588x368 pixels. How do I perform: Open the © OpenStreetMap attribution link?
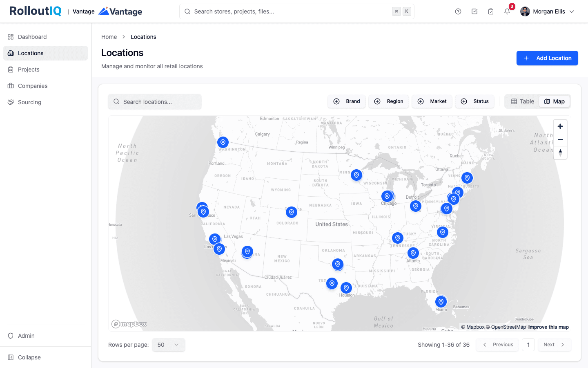tap(506, 327)
